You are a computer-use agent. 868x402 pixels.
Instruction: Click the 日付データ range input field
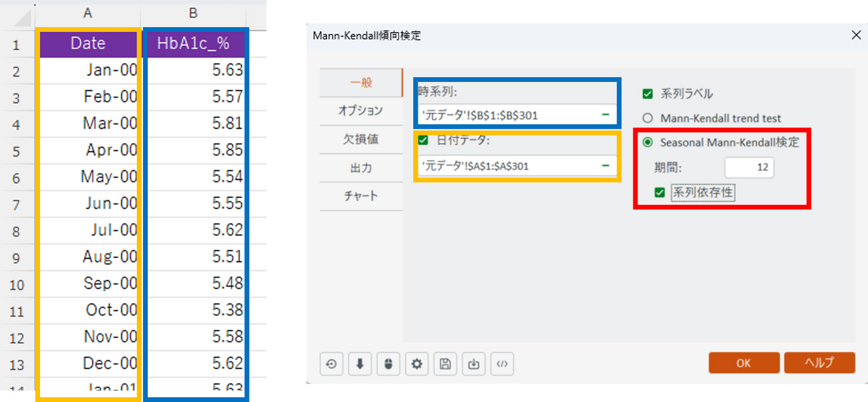pyautogui.click(x=517, y=165)
